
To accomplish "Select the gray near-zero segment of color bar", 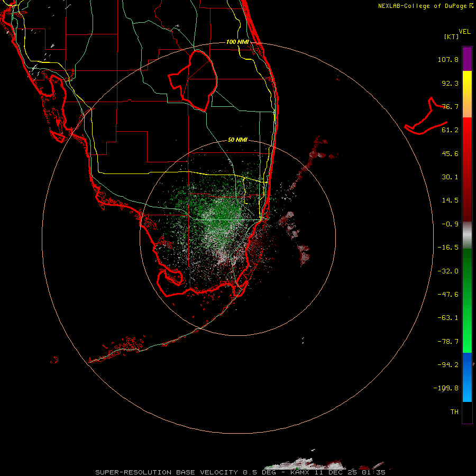I will coord(467,235).
